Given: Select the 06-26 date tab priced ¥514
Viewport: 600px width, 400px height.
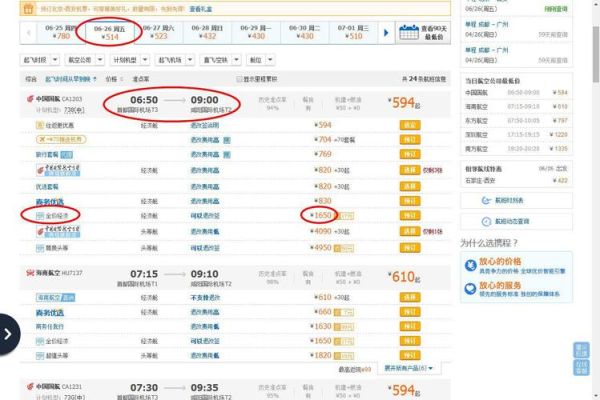Looking at the screenshot, I should 109,33.
